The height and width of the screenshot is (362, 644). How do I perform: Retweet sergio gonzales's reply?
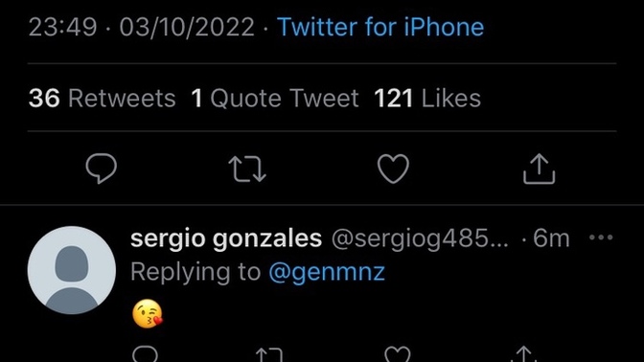269,354
